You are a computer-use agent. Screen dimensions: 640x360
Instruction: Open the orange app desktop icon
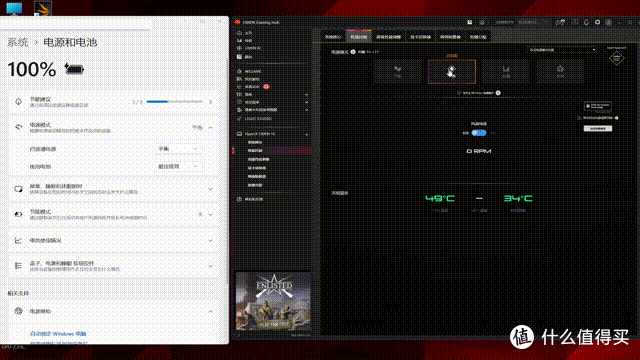[x=43, y=8]
